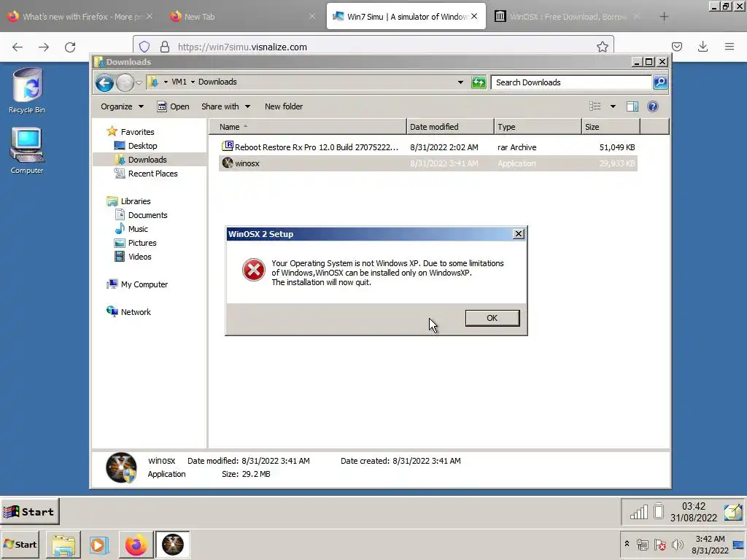Change the view layout icon
747x560 pixels.
(x=595, y=106)
